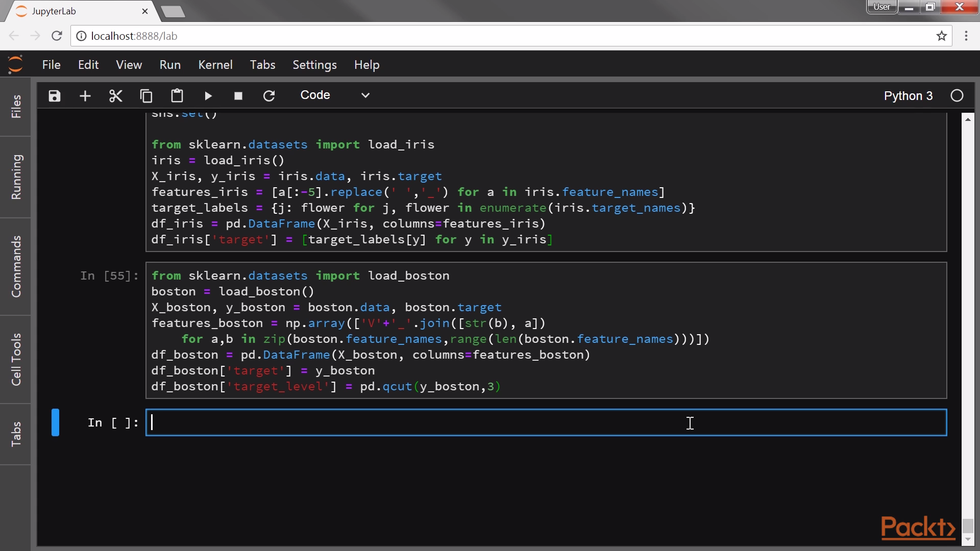Click the In [ ]: empty cell prompt
Viewport: 980px width, 551px height.
click(113, 423)
